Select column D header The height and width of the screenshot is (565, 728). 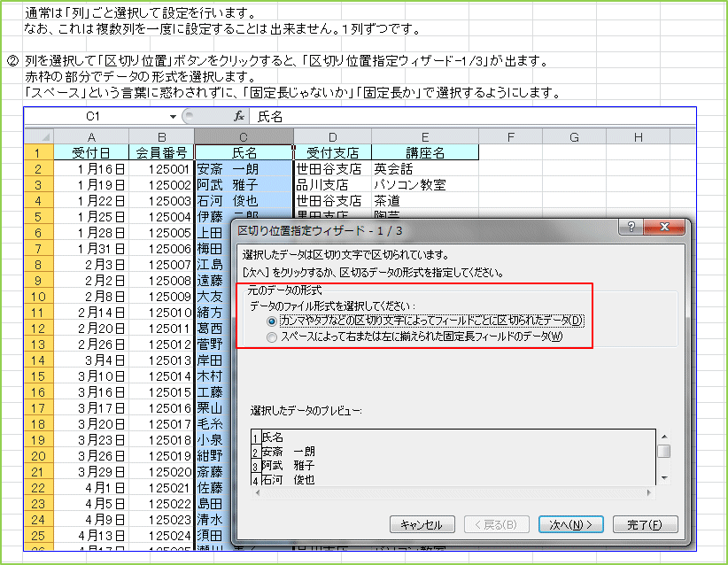[x=332, y=137]
